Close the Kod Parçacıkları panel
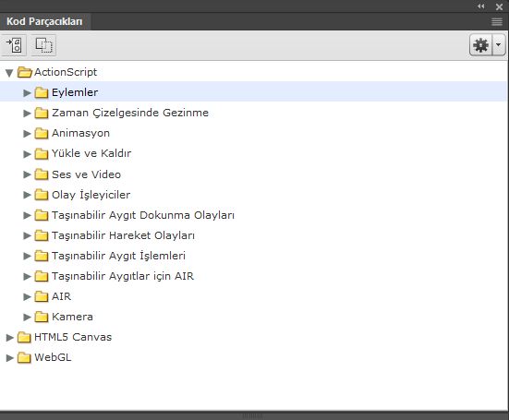The width and height of the screenshot is (509, 420). [499, 6]
